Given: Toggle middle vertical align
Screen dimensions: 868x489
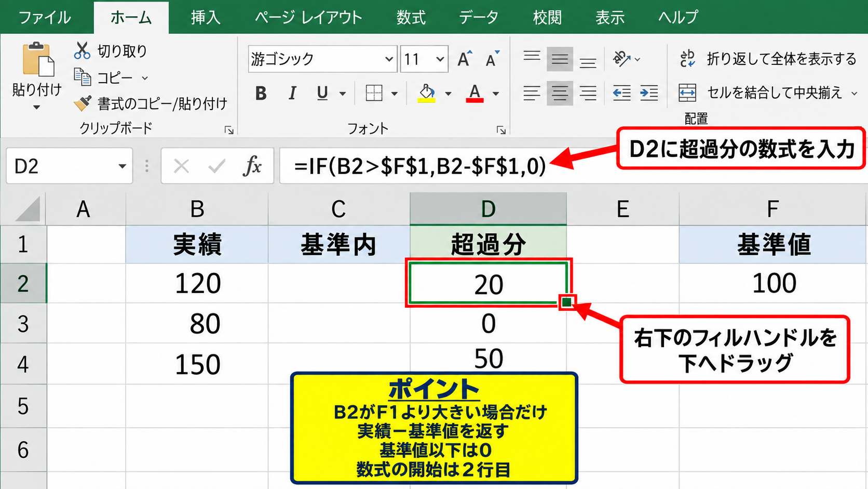Looking at the screenshot, I should click(560, 59).
